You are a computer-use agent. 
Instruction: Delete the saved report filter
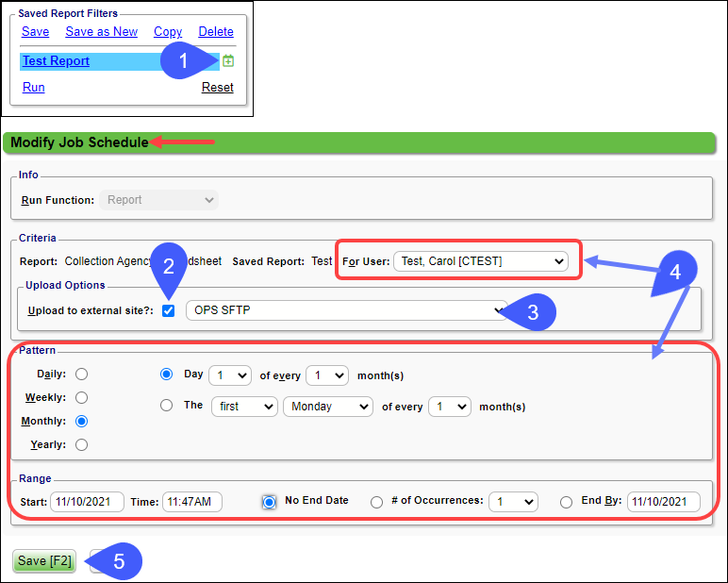click(x=216, y=31)
